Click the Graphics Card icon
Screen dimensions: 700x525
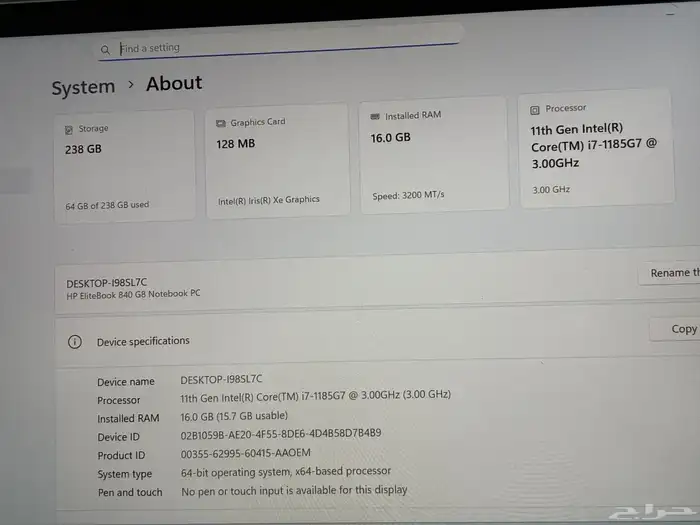221,124
